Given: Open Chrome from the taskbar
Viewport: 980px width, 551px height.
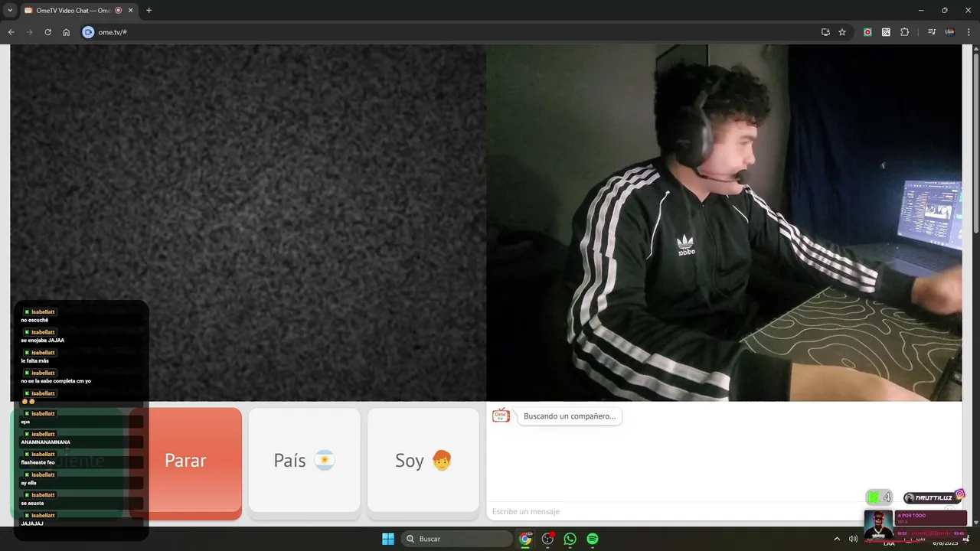Looking at the screenshot, I should click(525, 539).
